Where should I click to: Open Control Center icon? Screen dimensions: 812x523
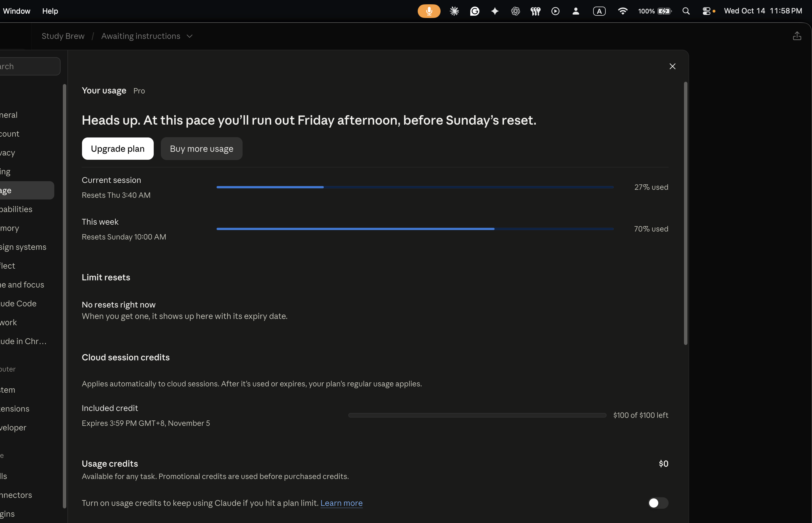coord(706,11)
